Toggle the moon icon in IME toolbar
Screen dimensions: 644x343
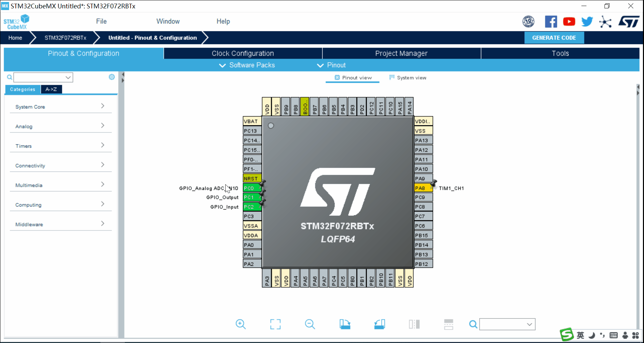[592, 335]
